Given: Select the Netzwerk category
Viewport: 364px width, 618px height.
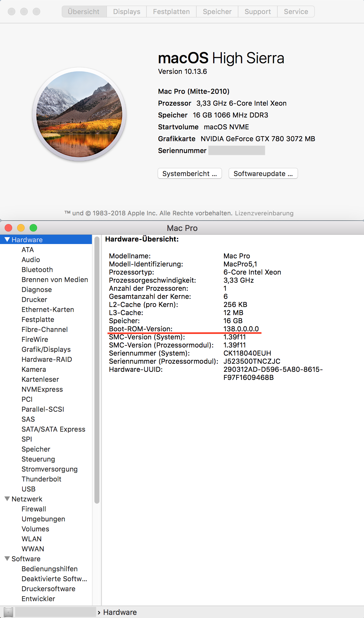Looking at the screenshot, I should point(27,499).
